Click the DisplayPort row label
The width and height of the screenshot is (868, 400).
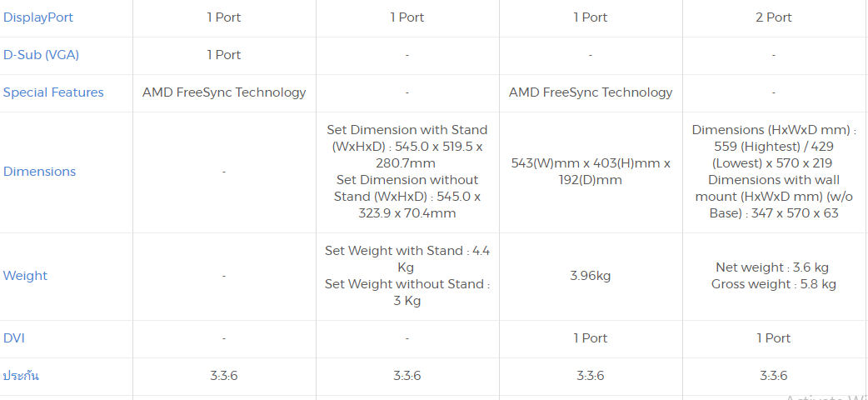coord(38,17)
